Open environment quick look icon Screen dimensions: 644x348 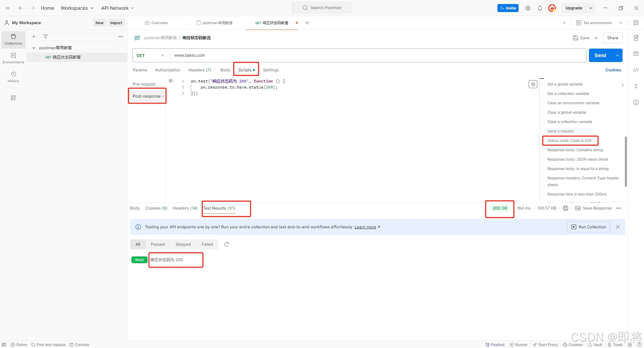pos(636,23)
